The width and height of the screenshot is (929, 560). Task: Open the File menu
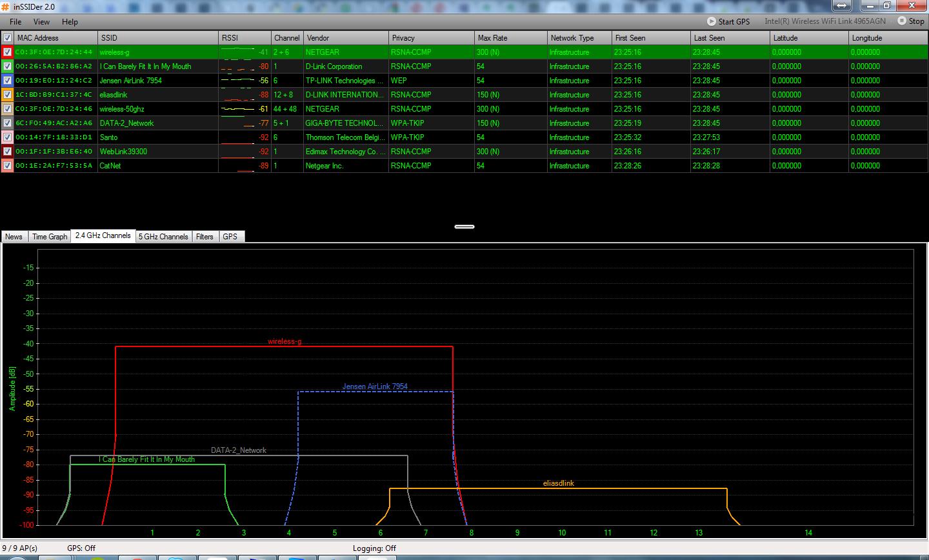click(15, 22)
